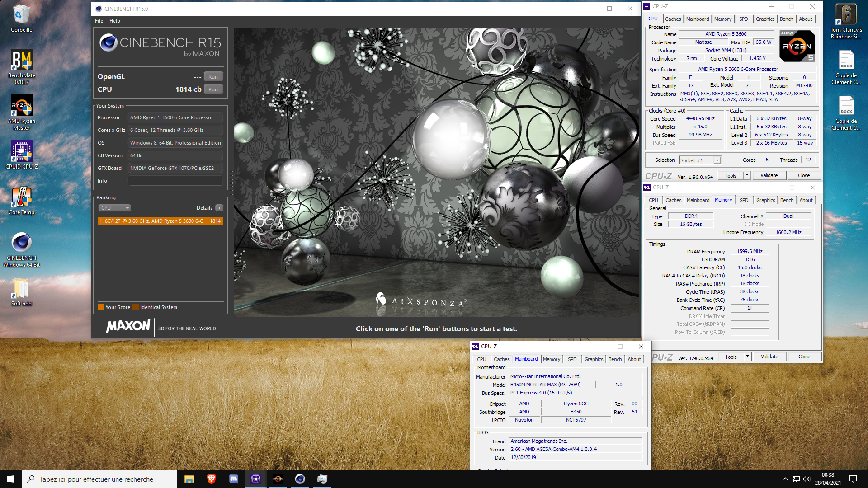Open the upper Copie de Clément docx file
The image size is (868, 488).
pyautogui.click(x=846, y=67)
